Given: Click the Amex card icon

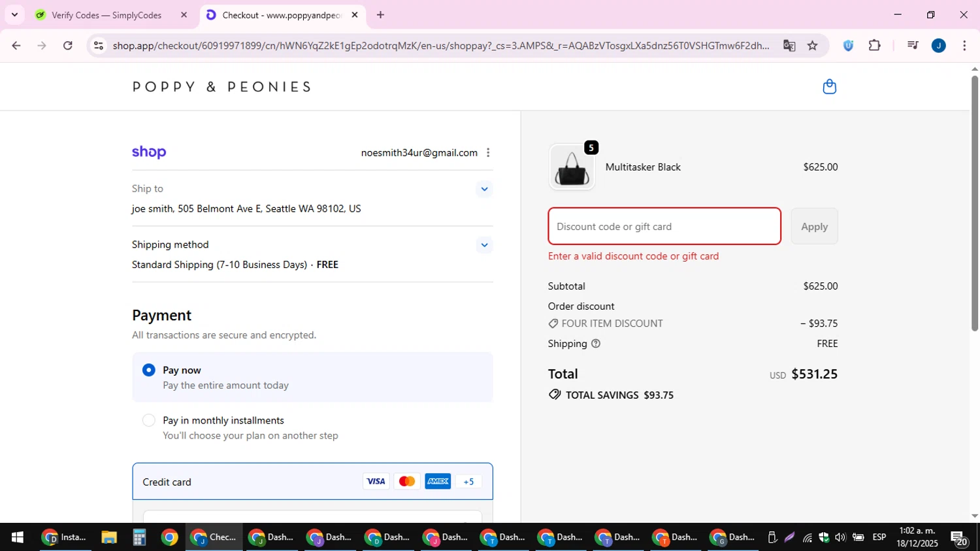Looking at the screenshot, I should [x=438, y=482].
